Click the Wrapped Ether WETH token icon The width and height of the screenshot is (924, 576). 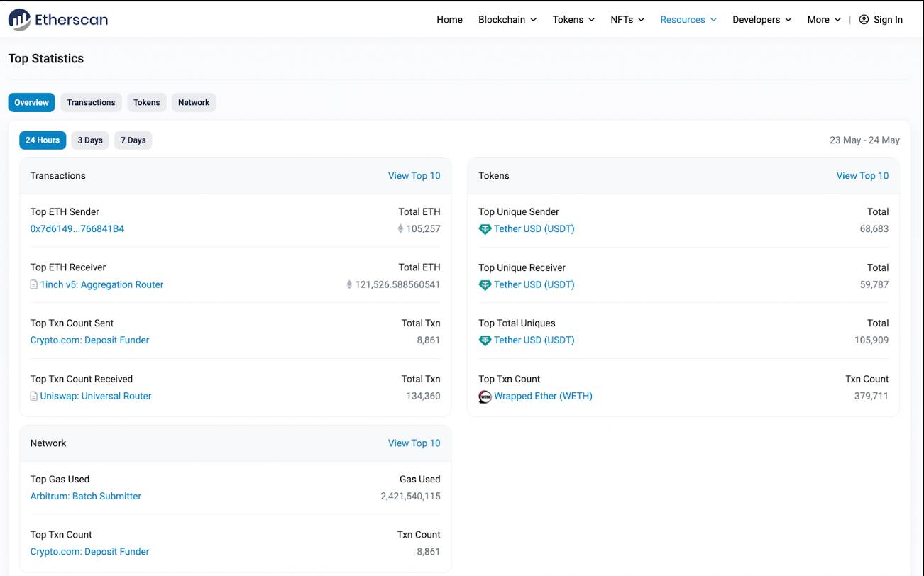485,397
